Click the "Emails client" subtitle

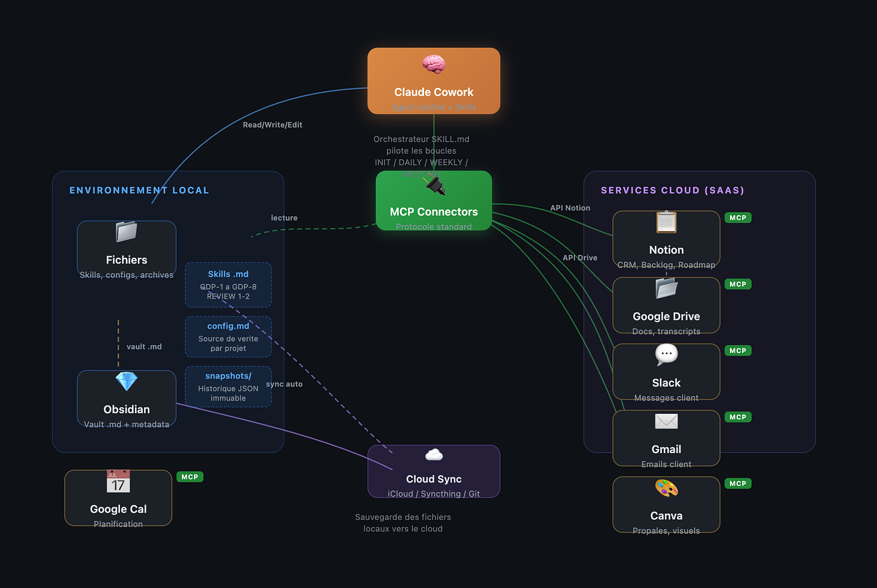(x=666, y=464)
